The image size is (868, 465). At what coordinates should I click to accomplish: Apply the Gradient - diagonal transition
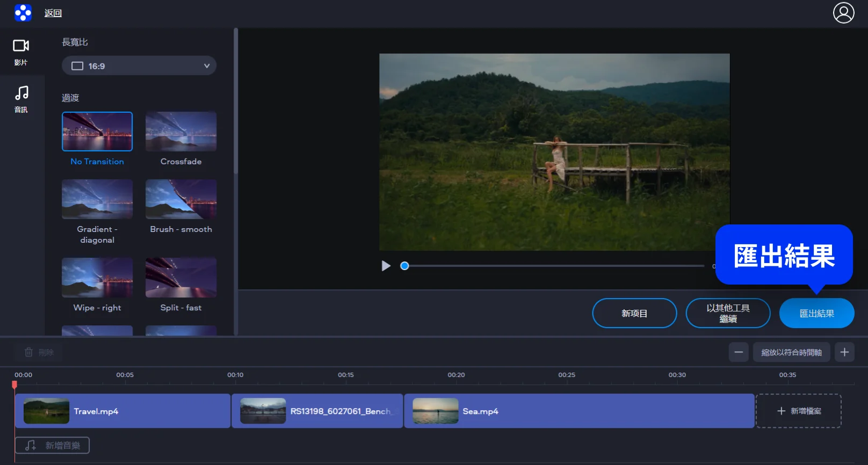(97, 199)
